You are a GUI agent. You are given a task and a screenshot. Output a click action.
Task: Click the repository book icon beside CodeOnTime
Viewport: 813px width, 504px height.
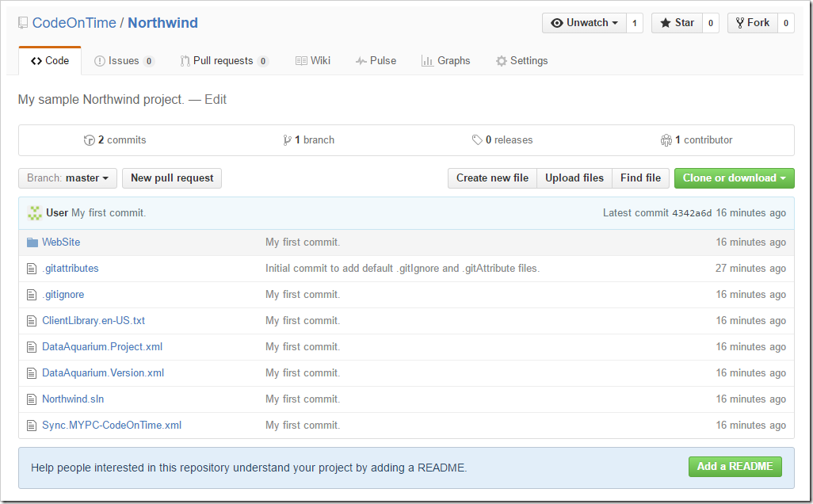coord(23,23)
